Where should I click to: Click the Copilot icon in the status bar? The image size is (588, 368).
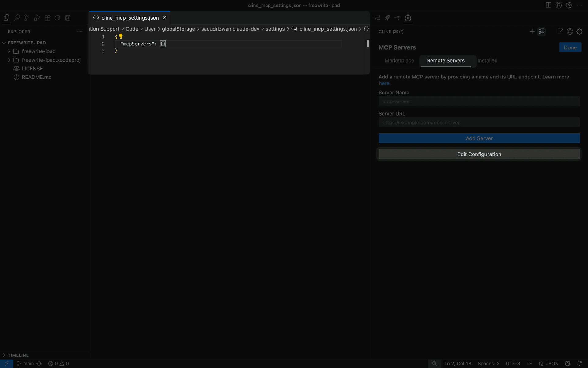pyautogui.click(x=567, y=363)
